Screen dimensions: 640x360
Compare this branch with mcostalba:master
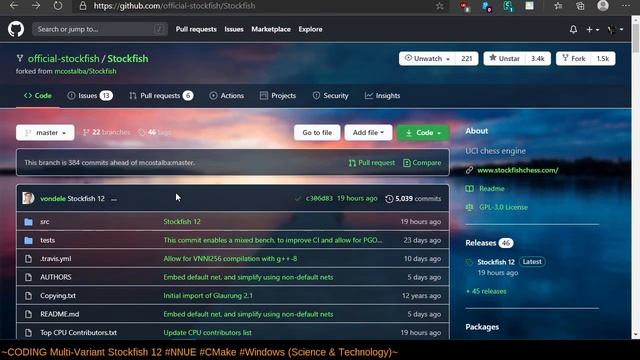[422, 163]
